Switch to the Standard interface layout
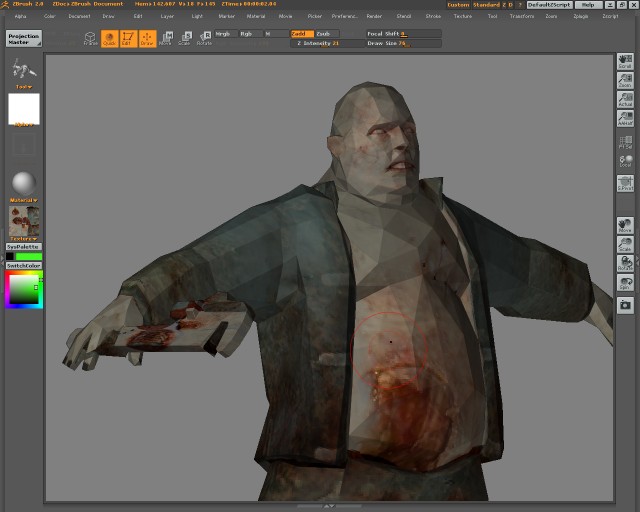640x512 pixels. point(486,5)
